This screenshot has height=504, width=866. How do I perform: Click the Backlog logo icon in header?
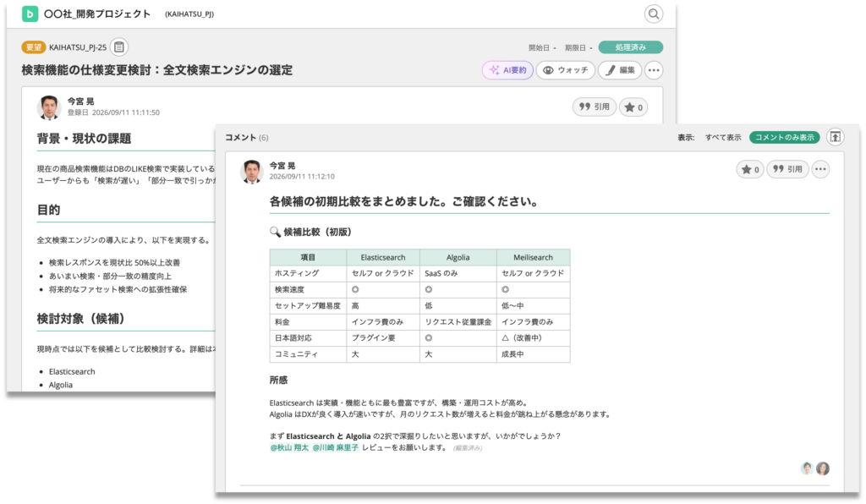(30, 14)
